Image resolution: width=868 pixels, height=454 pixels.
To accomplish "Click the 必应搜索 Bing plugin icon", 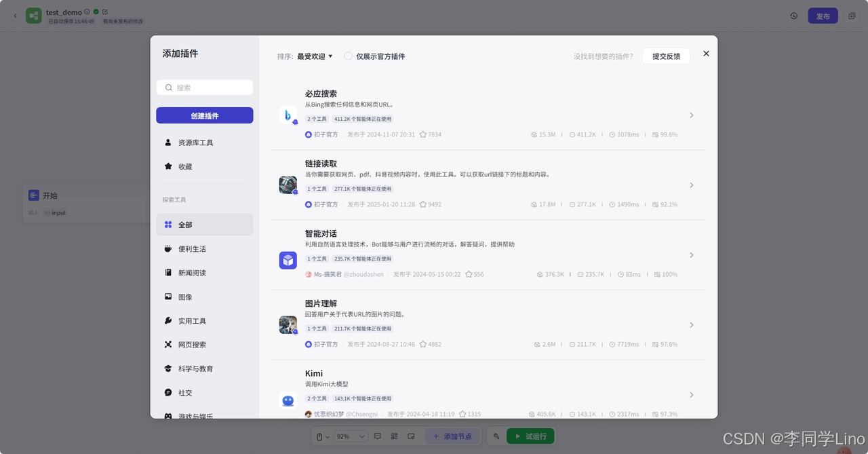I will pos(288,115).
